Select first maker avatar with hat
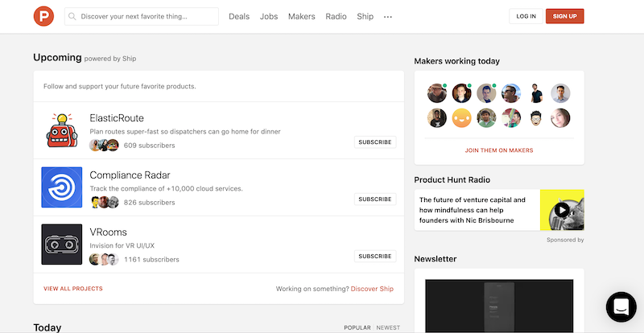 coord(437,93)
